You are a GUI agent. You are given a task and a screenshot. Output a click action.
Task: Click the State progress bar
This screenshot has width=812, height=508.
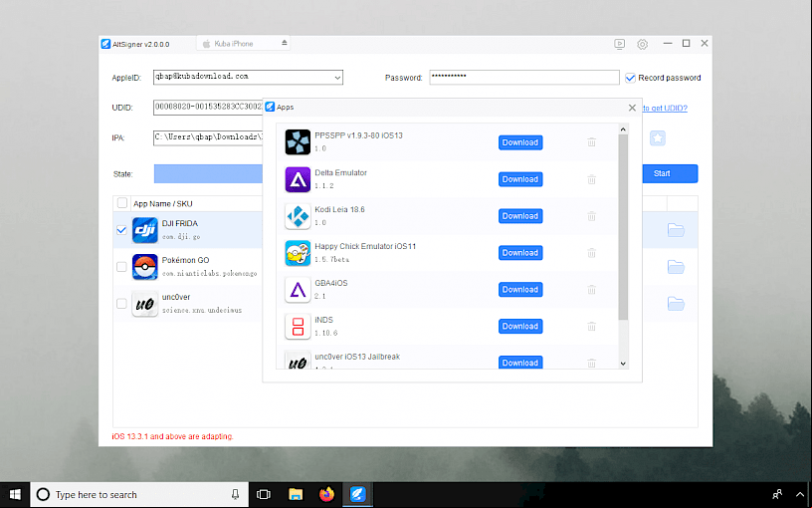point(208,173)
